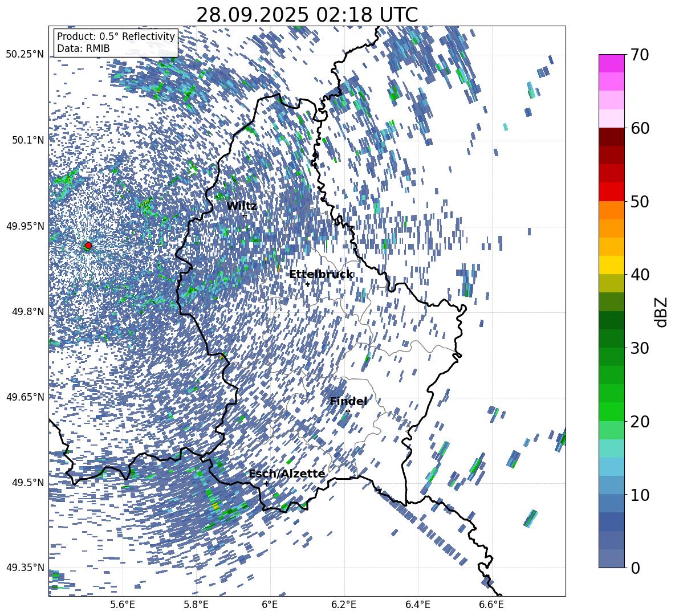
Task: Click the colorbar value 20
Action: (640, 421)
